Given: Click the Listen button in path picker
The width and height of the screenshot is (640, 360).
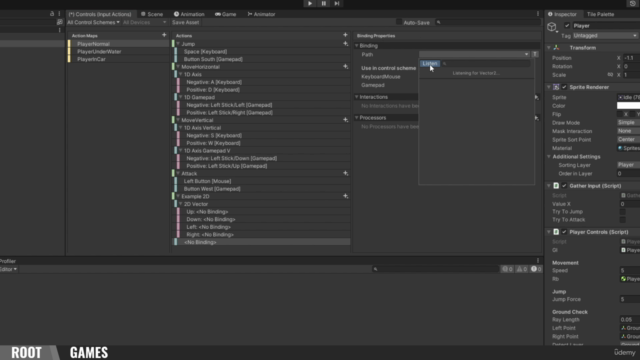Looking at the screenshot, I should [x=430, y=64].
